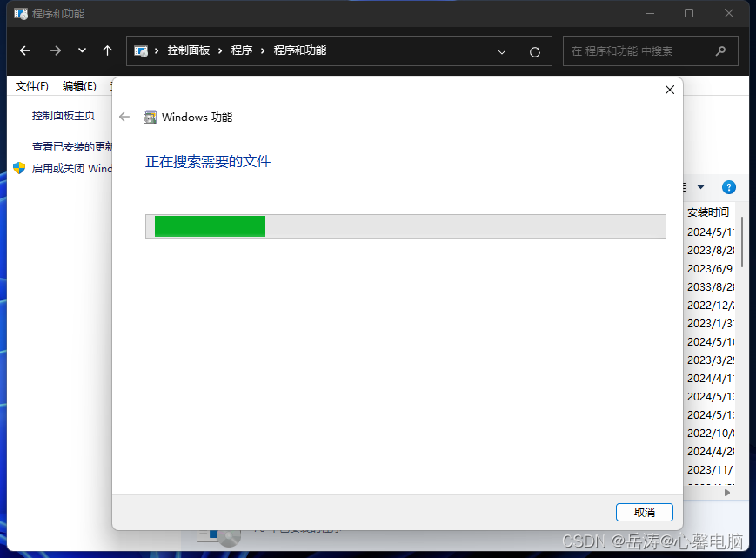
Task: Click the Windows 功能 title icon
Action: click(150, 118)
